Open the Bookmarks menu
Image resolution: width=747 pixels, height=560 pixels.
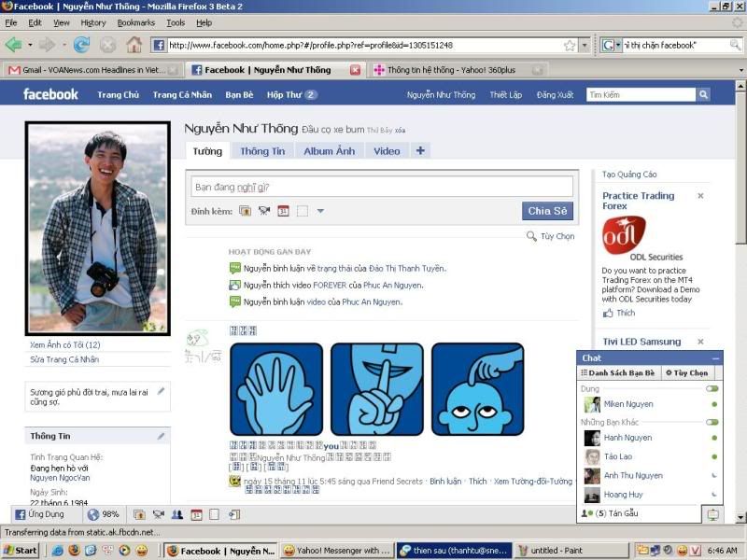click(x=135, y=22)
